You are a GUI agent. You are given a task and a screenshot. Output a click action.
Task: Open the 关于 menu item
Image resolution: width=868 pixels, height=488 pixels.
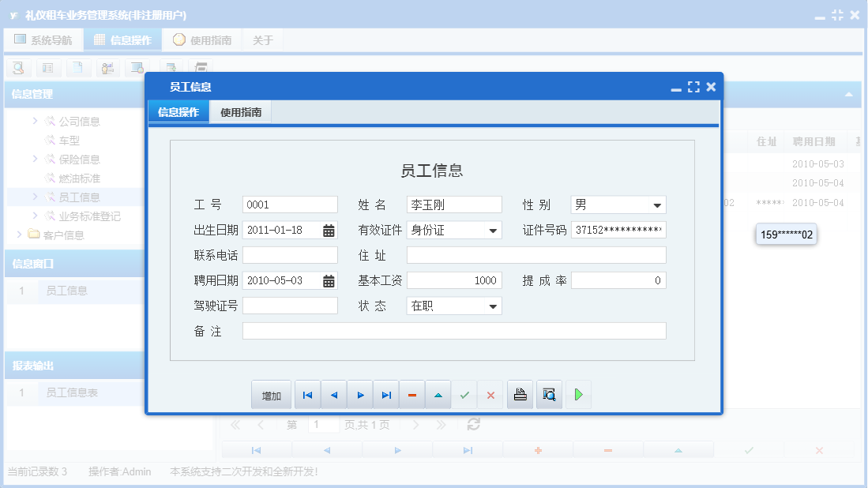click(263, 39)
